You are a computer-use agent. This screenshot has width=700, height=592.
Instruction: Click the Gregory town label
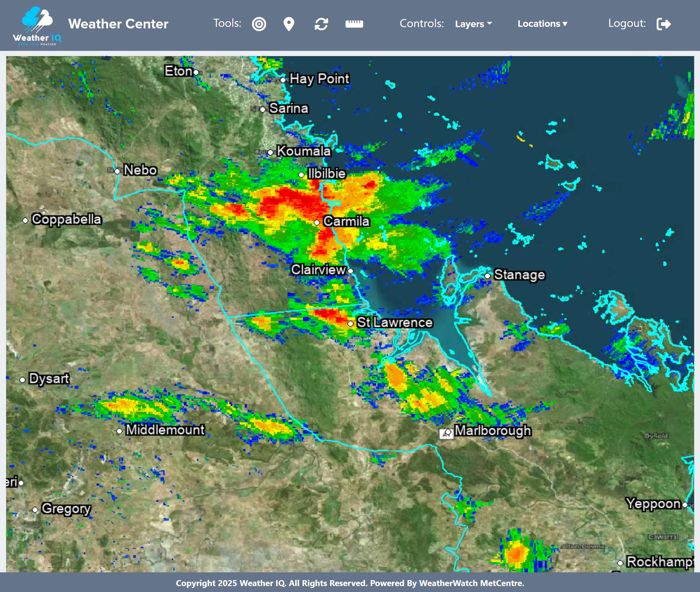[x=66, y=509]
